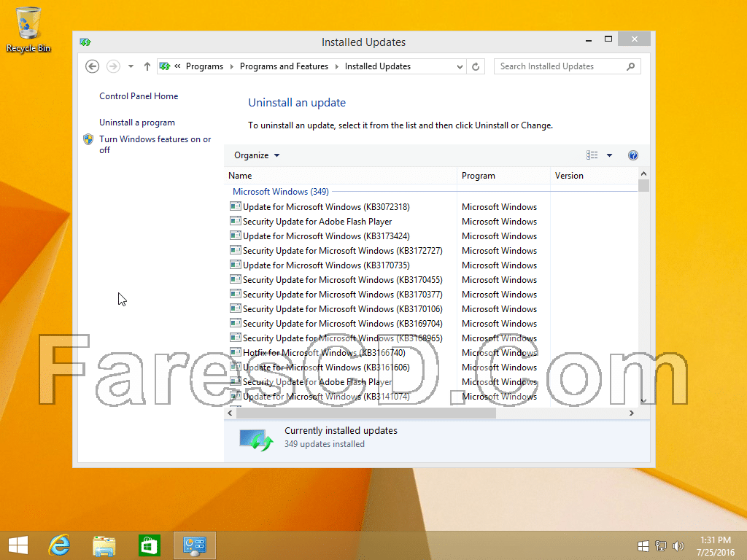Click the network icon in system tray
Viewport: 747px width, 560px height.
(661, 545)
